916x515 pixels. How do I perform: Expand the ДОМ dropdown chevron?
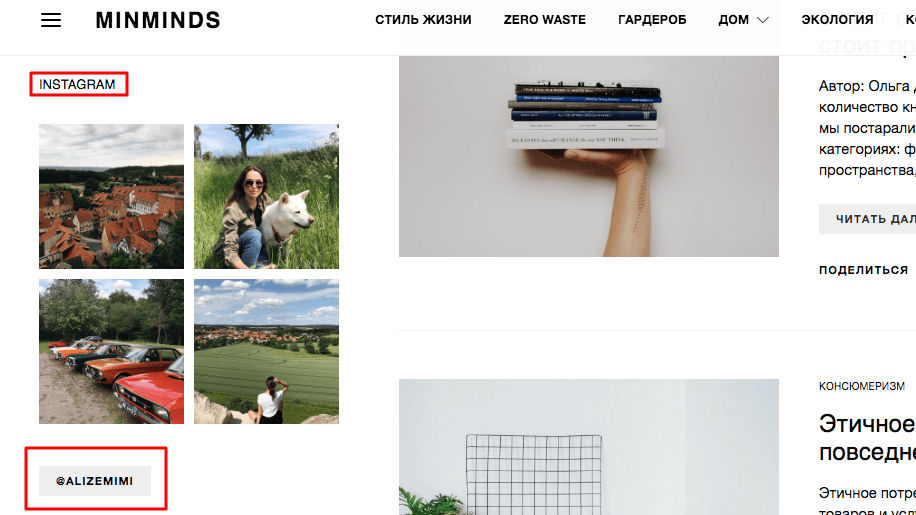[762, 20]
